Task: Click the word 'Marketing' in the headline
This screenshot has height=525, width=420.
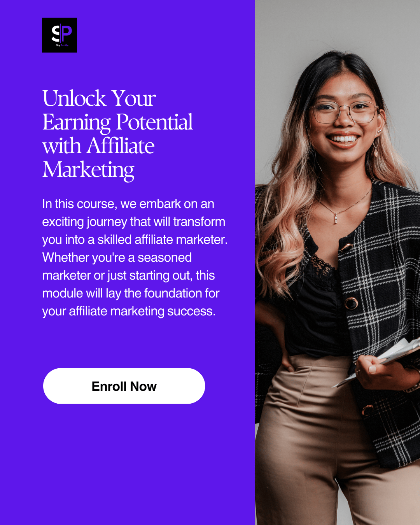Action: (x=88, y=170)
